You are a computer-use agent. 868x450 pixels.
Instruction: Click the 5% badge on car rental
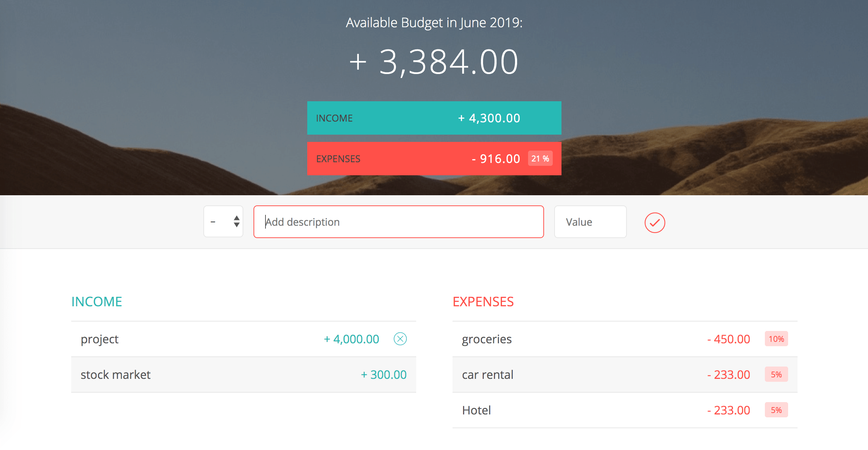point(776,375)
